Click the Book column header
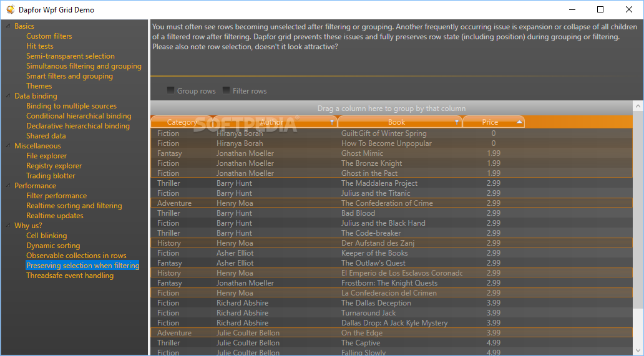 pyautogui.click(x=400, y=122)
